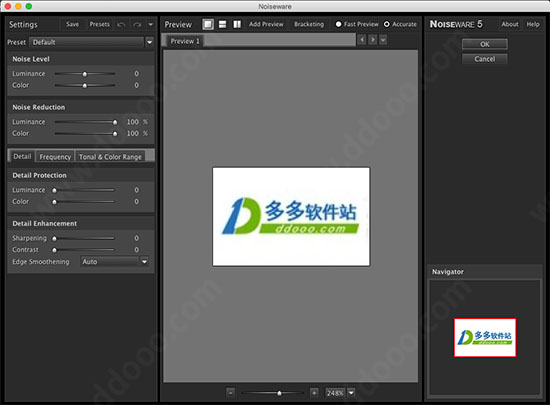Viewport: 550px width, 405px height.
Task: Click Noise Level Luminance slider handle
Action: click(85, 74)
